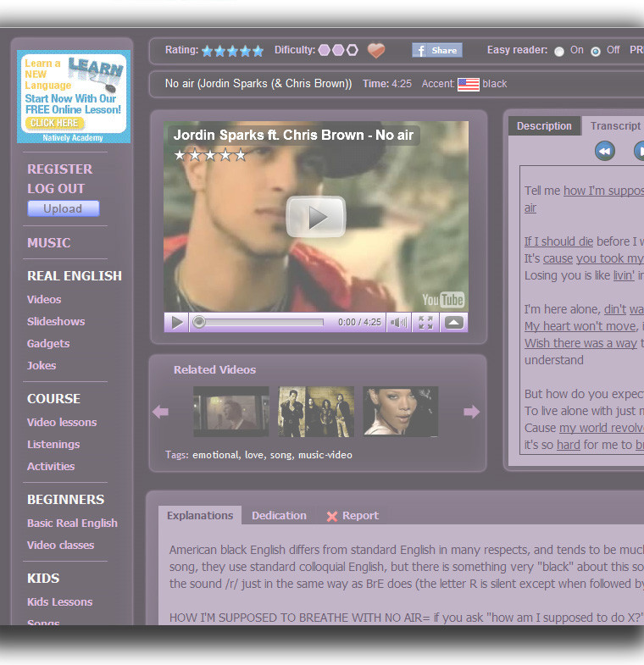Mute the video volume icon
The image size is (644, 665).
click(398, 322)
